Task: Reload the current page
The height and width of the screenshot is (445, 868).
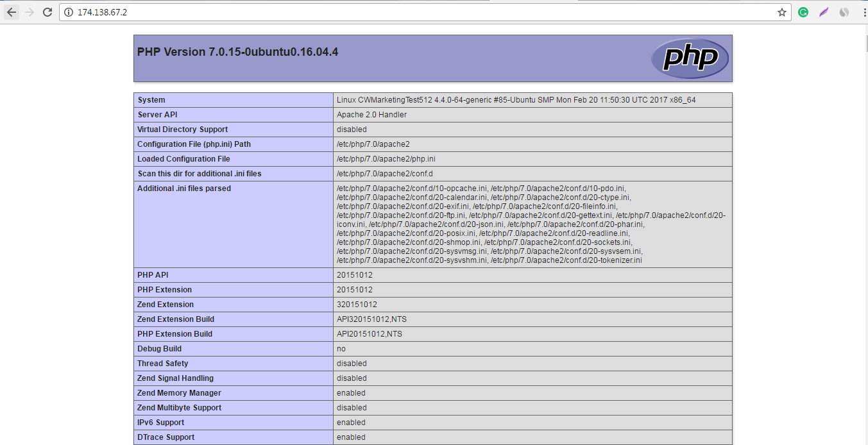Action: (x=47, y=12)
